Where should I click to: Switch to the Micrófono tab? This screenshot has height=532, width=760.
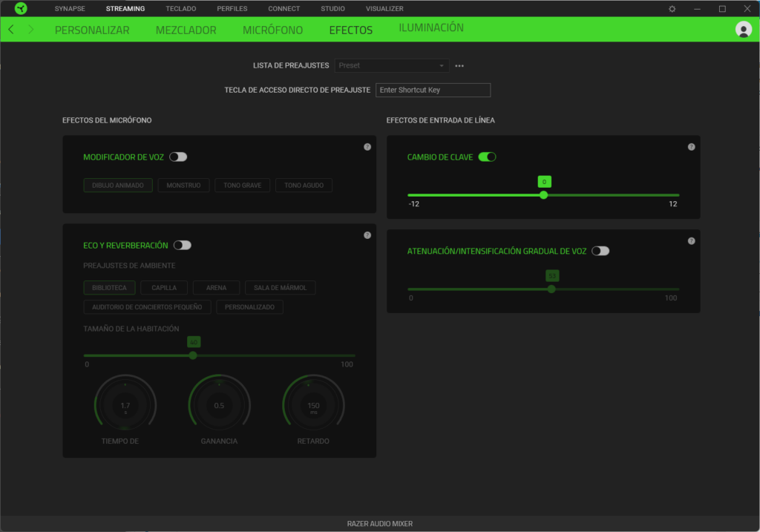tap(272, 30)
